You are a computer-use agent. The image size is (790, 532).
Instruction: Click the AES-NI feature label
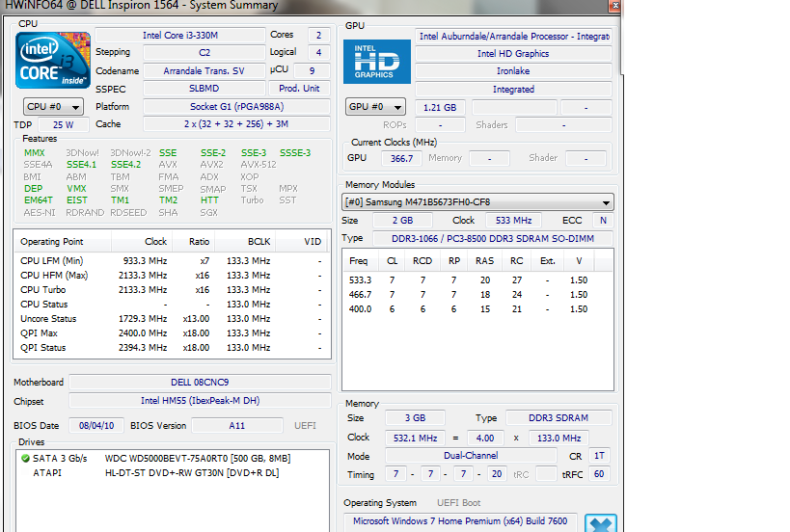40,213
